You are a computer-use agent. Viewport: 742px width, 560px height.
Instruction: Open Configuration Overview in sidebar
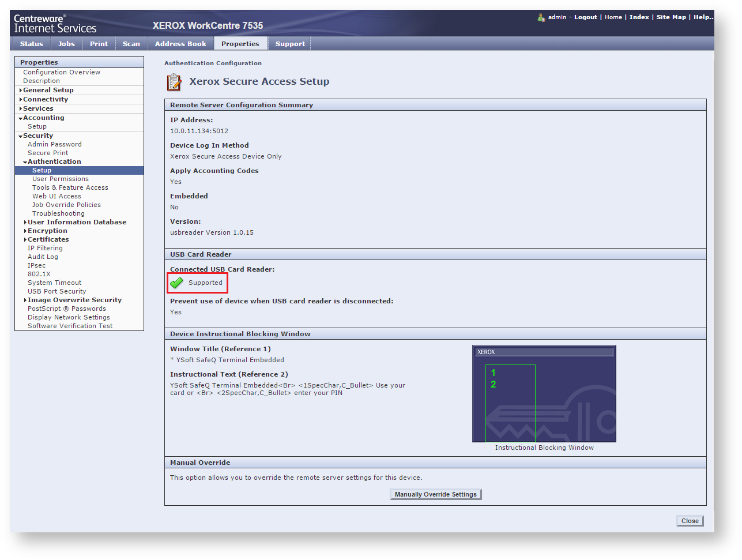click(62, 72)
